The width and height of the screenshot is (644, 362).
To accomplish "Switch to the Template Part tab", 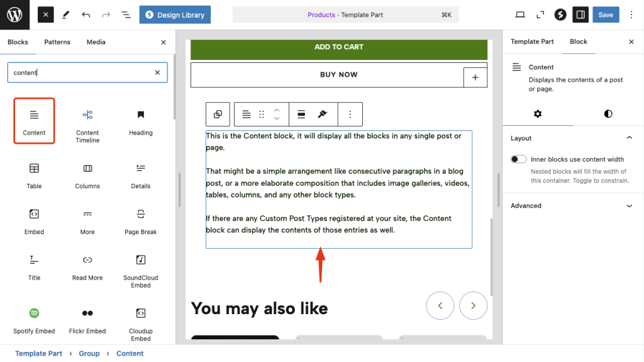I will pyautogui.click(x=532, y=42).
